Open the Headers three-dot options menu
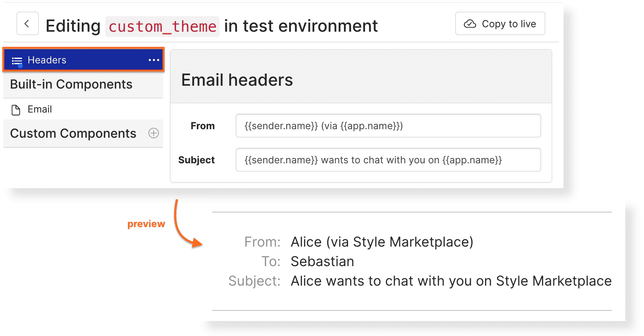The width and height of the screenshot is (644, 336). (x=154, y=60)
